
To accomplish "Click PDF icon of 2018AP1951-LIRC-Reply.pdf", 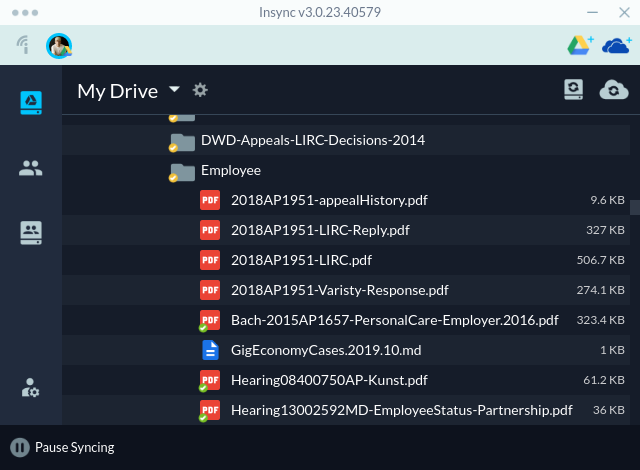I will coord(210,230).
